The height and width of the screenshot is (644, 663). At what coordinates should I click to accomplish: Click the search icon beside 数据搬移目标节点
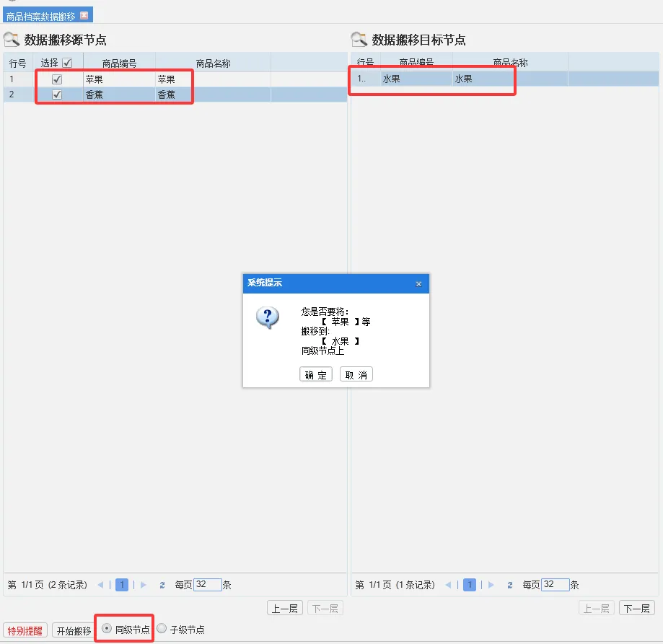pos(359,40)
